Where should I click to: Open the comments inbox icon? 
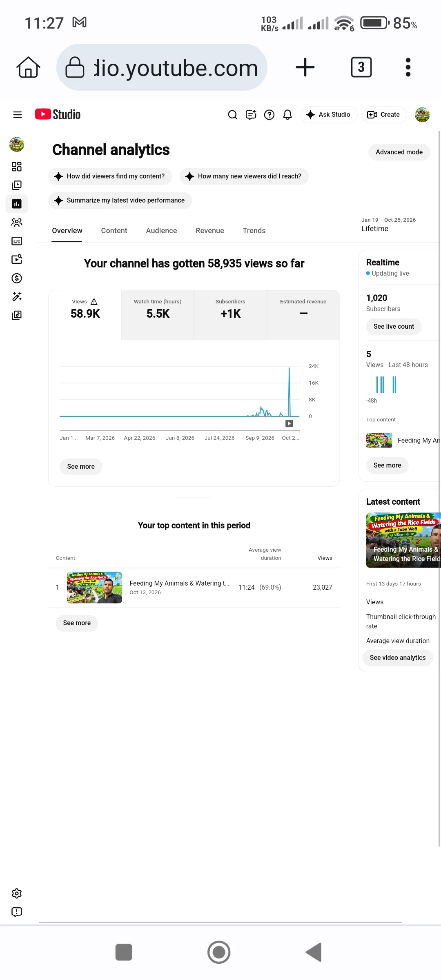point(251,115)
